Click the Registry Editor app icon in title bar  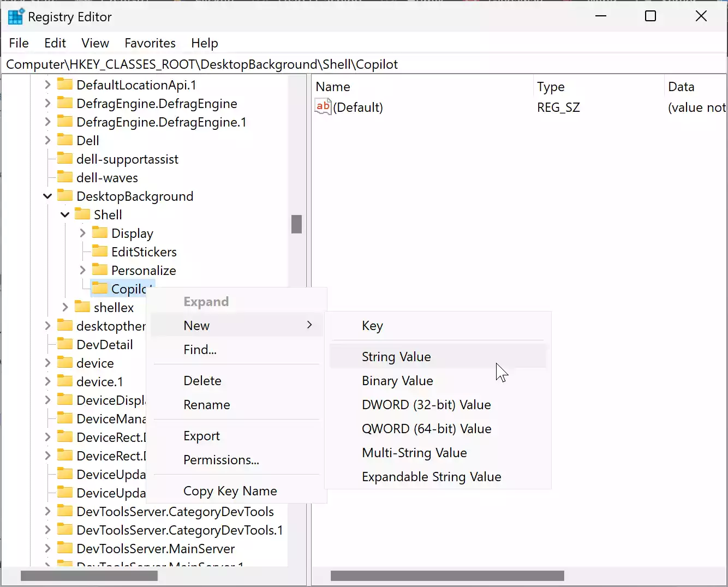tap(15, 17)
